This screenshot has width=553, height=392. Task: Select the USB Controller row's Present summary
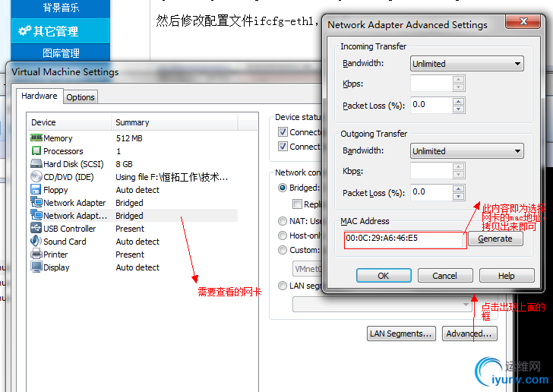pos(130,229)
